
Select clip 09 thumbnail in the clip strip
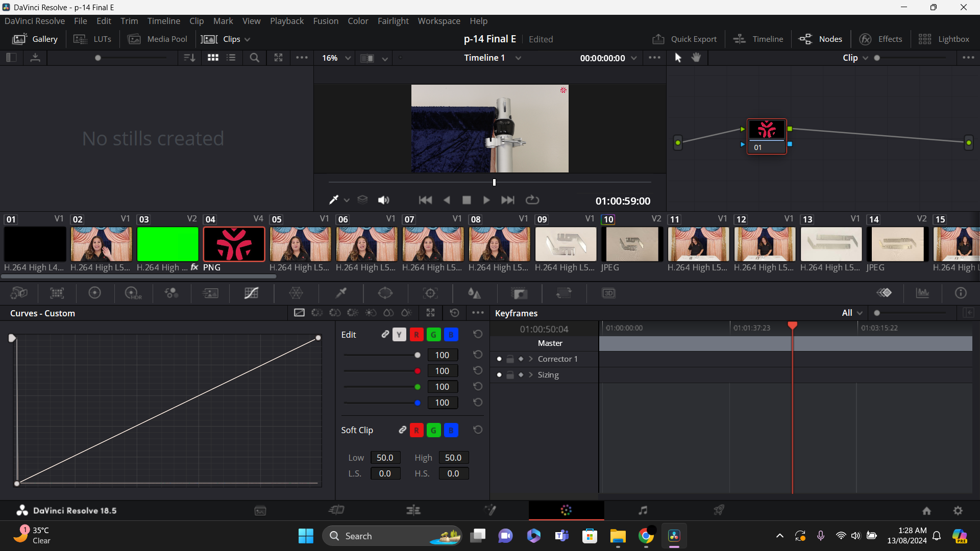[x=566, y=244]
